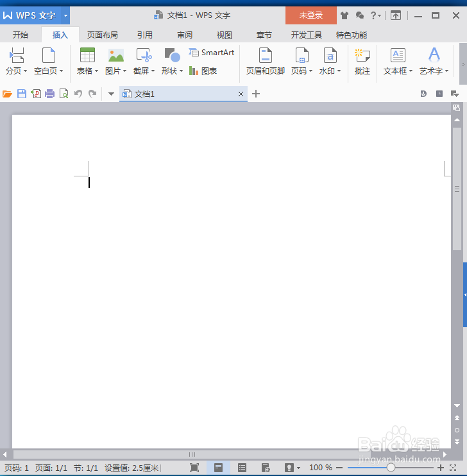Viewport: 467px width, 476px height.
Task: Switch to web layout view
Action: coord(266,468)
